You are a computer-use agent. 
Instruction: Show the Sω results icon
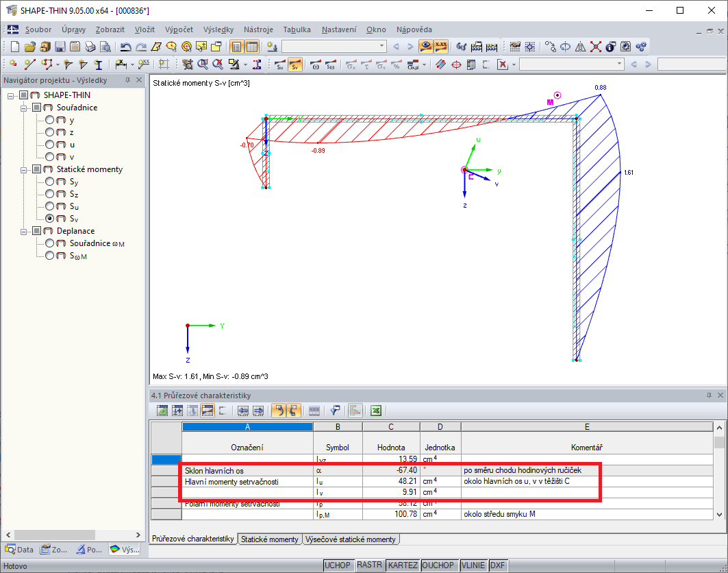pos(331,64)
